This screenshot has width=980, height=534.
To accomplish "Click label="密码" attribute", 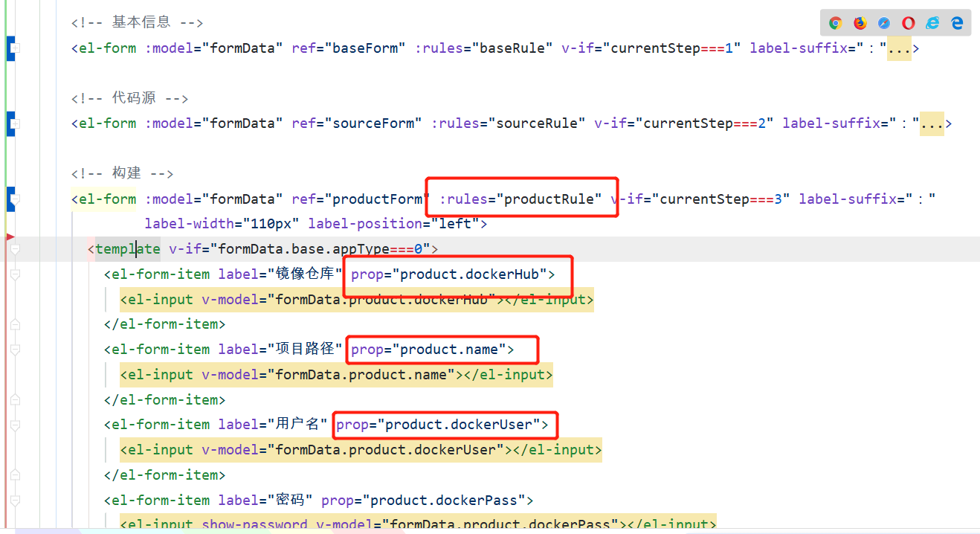I will [265, 500].
